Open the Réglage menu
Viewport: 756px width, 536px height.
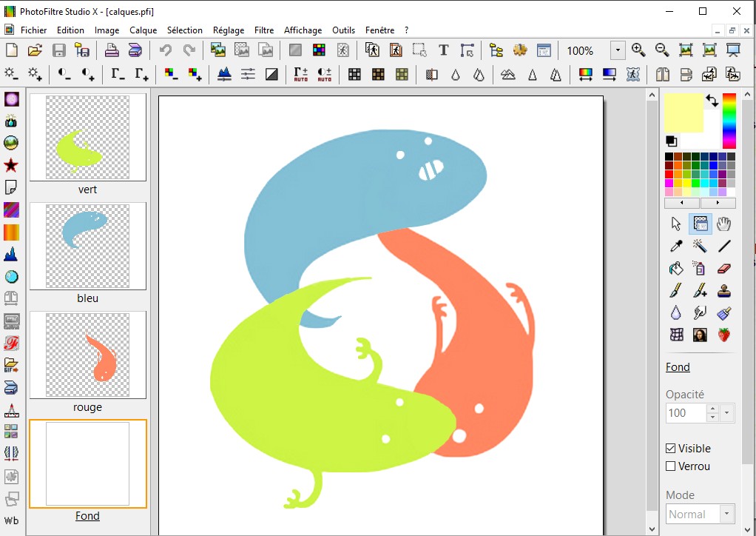(x=229, y=30)
